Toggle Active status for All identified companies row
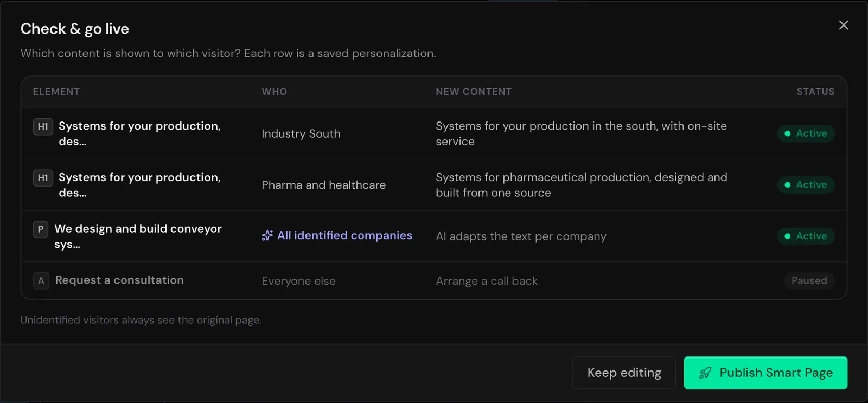This screenshot has width=868, height=403. (x=806, y=236)
